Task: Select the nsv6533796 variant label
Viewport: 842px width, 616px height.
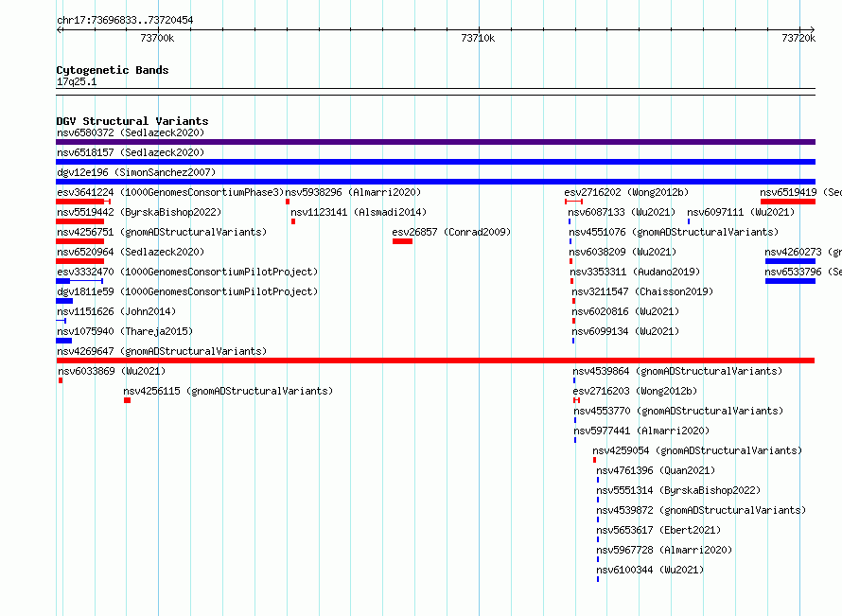Action: pyautogui.click(x=803, y=272)
